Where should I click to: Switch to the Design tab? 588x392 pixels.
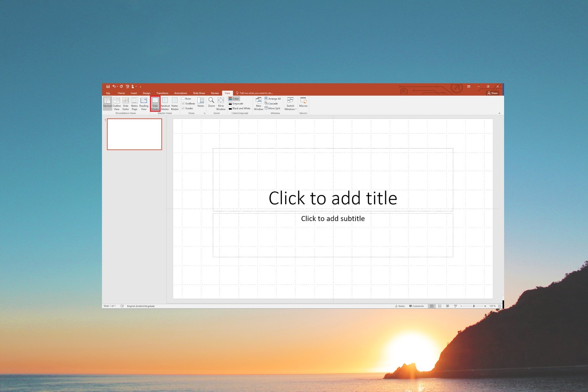click(x=146, y=93)
